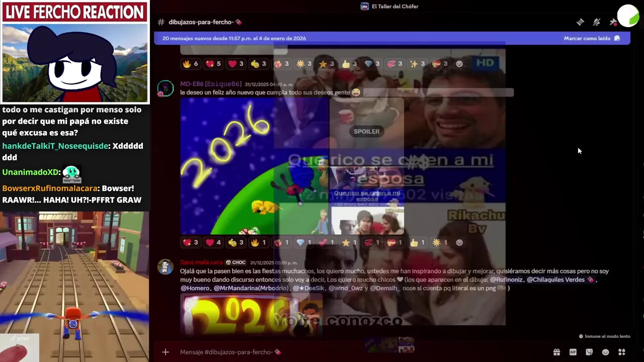This screenshot has width=644, height=362.
Task: Toggle the muted notification bell icon
Action: [x=597, y=22]
